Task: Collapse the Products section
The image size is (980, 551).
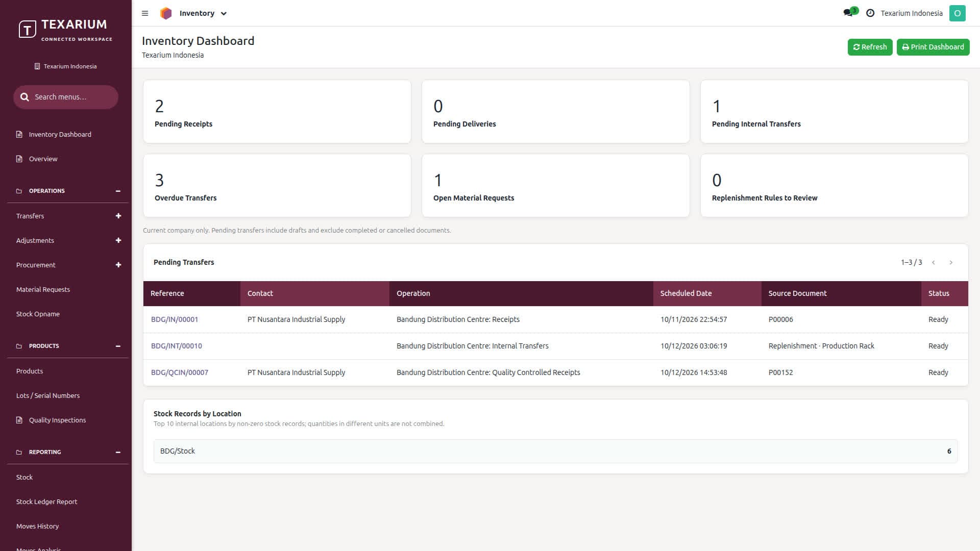Action: 118,346
